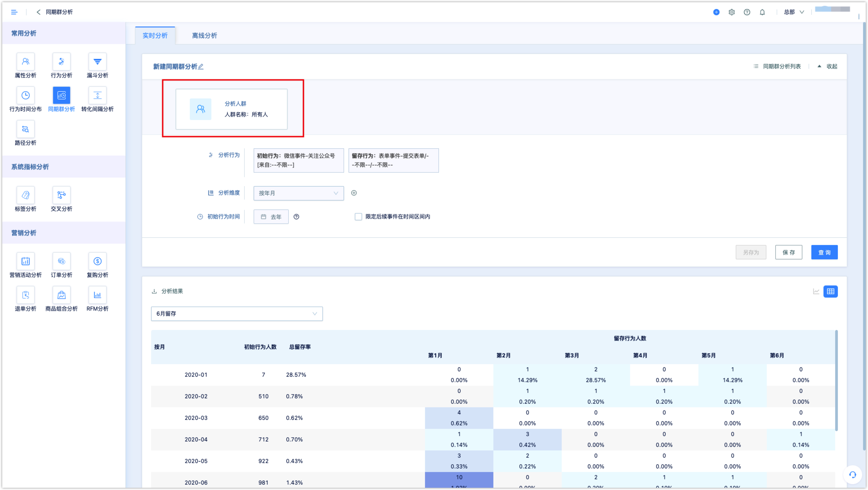Image resolution: width=868 pixels, height=490 pixels.
Task: Enable 限定后续事件在时间区间内 checkbox
Action: [x=358, y=216]
